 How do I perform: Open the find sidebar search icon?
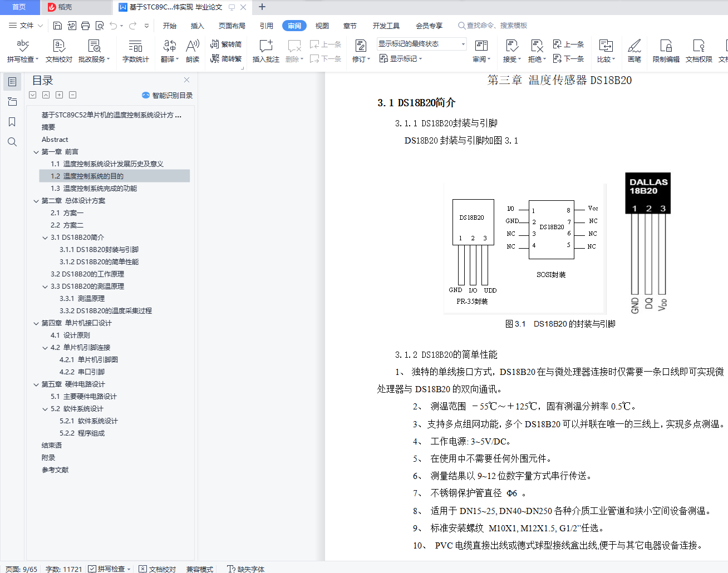(12, 142)
